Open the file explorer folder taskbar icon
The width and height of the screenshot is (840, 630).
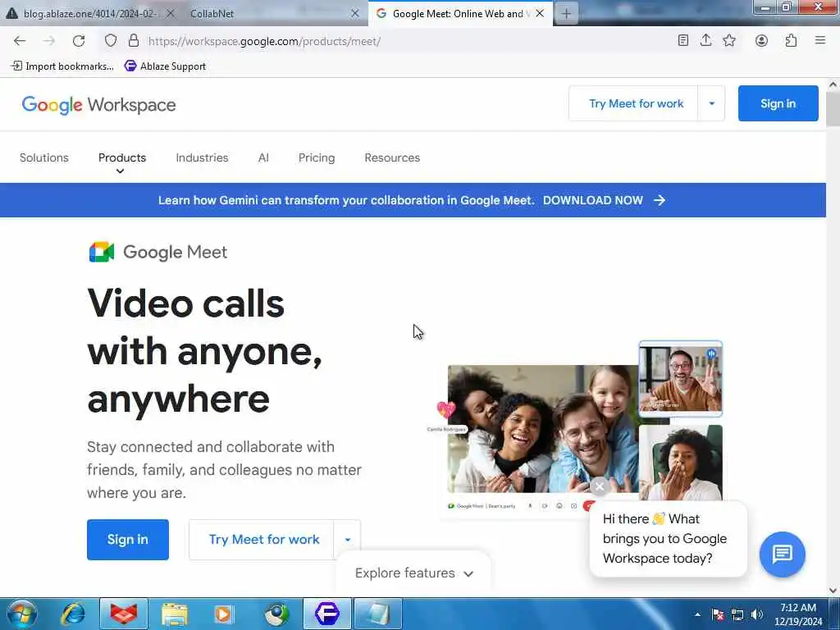[x=175, y=614]
